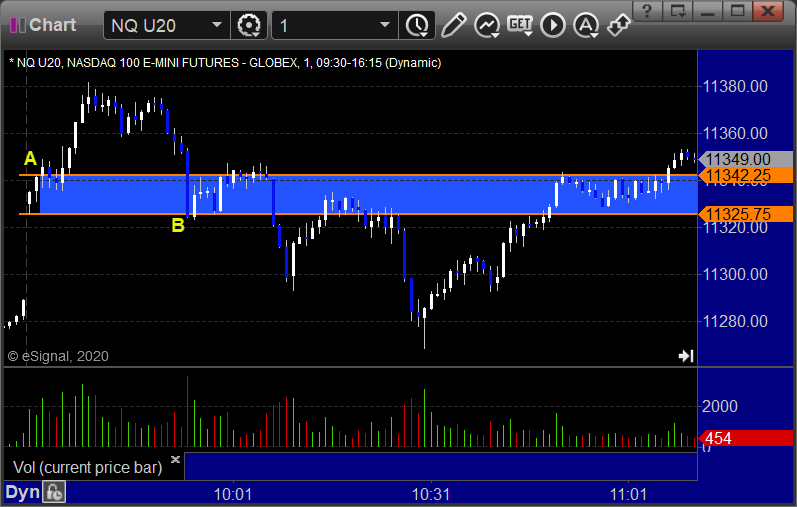Toggle the Dyn dynamic scaling button
Image resolution: width=797 pixels, height=507 pixels.
click(23, 492)
